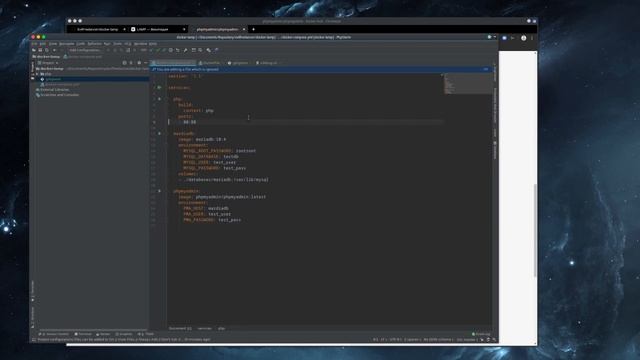Select docker-compose.yml in project tree
640x360 pixels.
click(60, 84)
